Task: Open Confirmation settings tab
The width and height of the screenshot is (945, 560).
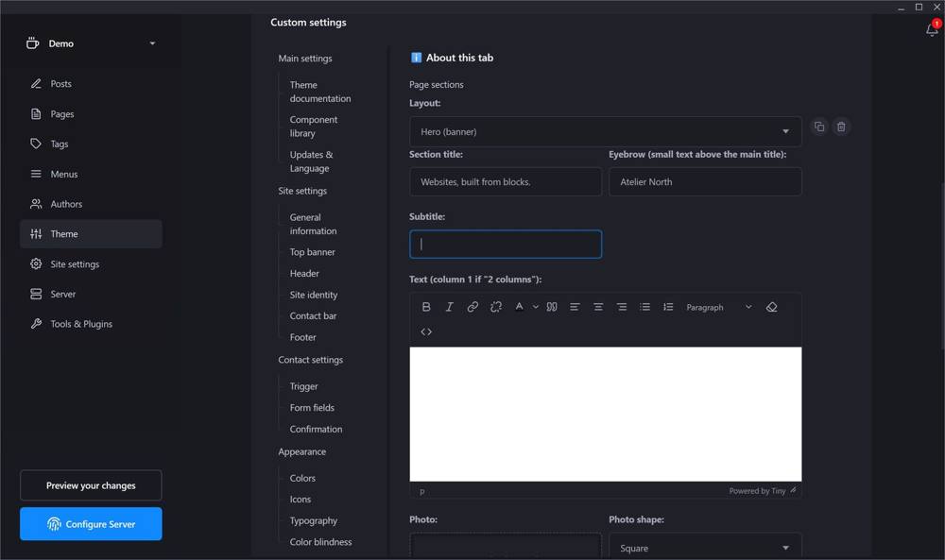Action: click(x=316, y=430)
